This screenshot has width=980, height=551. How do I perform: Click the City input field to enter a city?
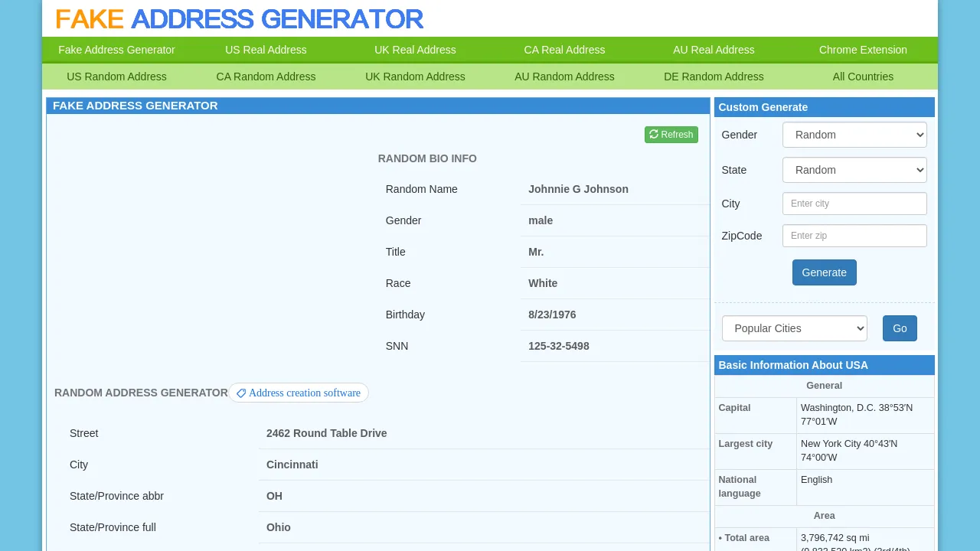[854, 204]
